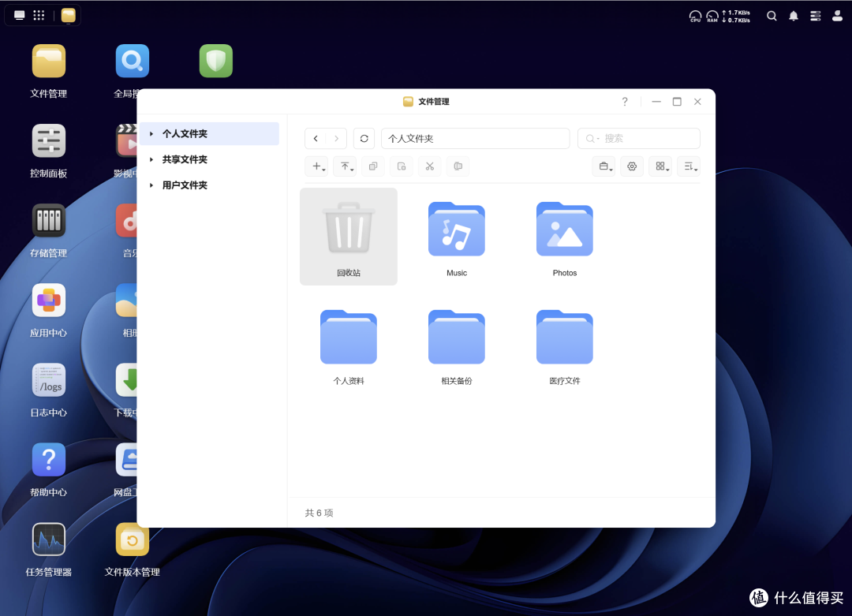The height and width of the screenshot is (616, 852).
Task: Open the sort order dropdown
Action: (689, 166)
